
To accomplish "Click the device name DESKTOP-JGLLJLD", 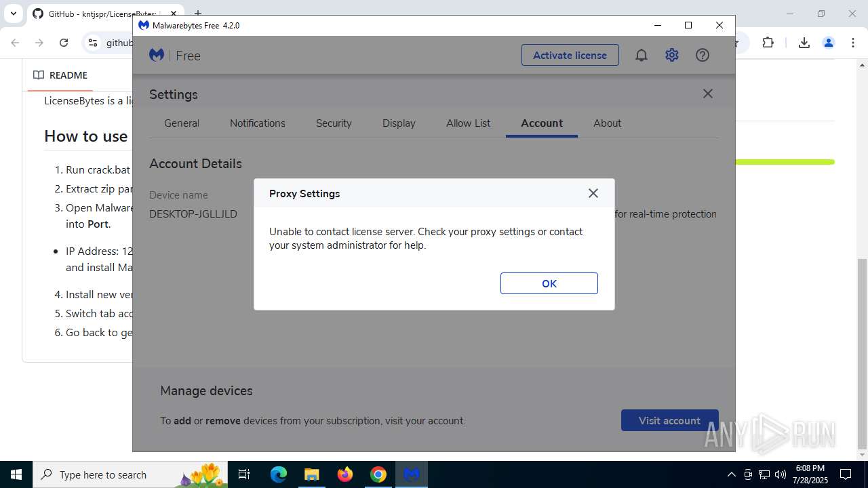I will [193, 214].
